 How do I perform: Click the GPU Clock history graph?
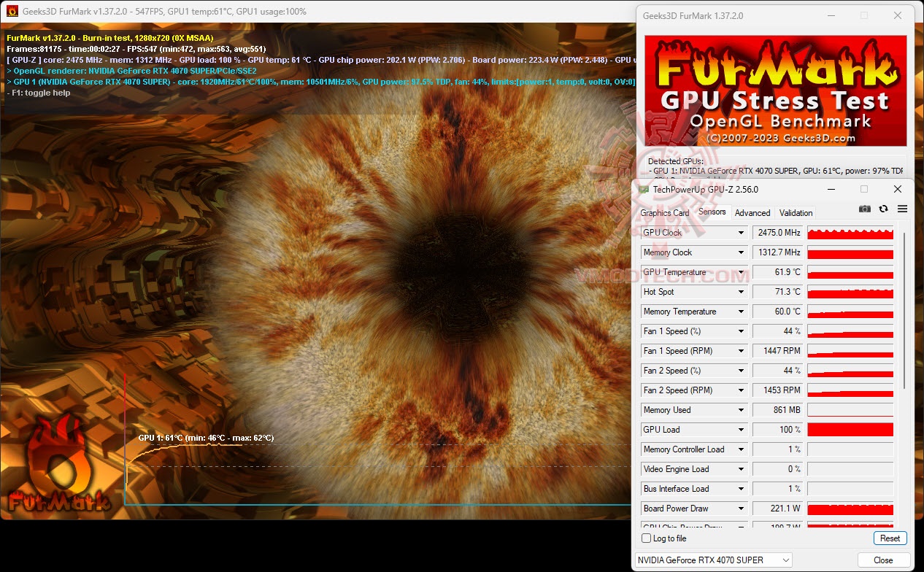[x=850, y=233]
